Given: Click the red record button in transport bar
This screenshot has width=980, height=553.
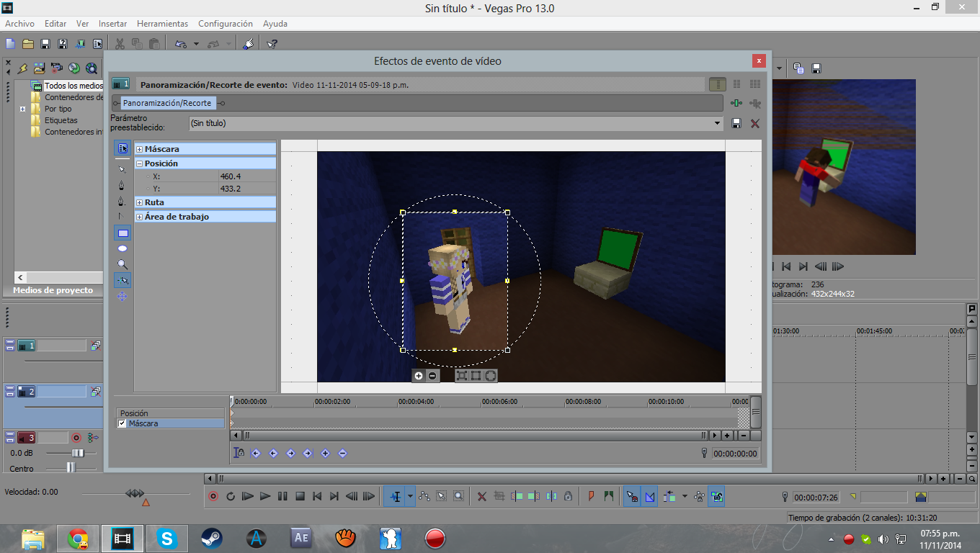Looking at the screenshot, I should [x=213, y=496].
